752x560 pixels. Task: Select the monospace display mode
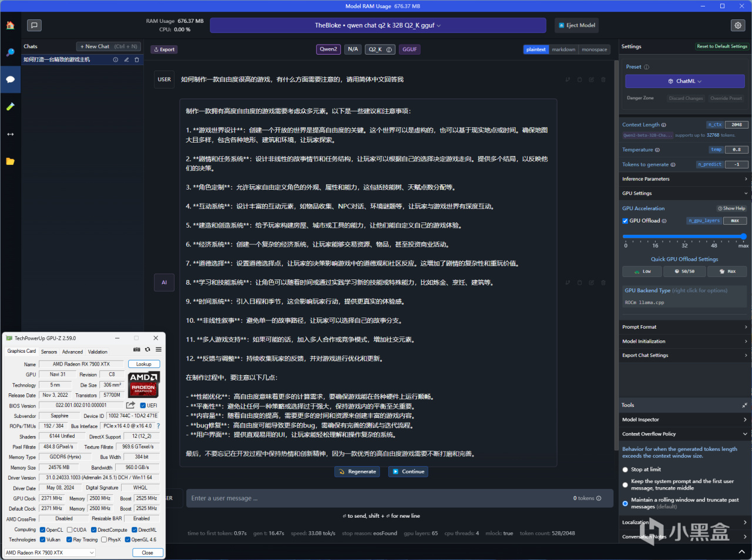click(595, 50)
